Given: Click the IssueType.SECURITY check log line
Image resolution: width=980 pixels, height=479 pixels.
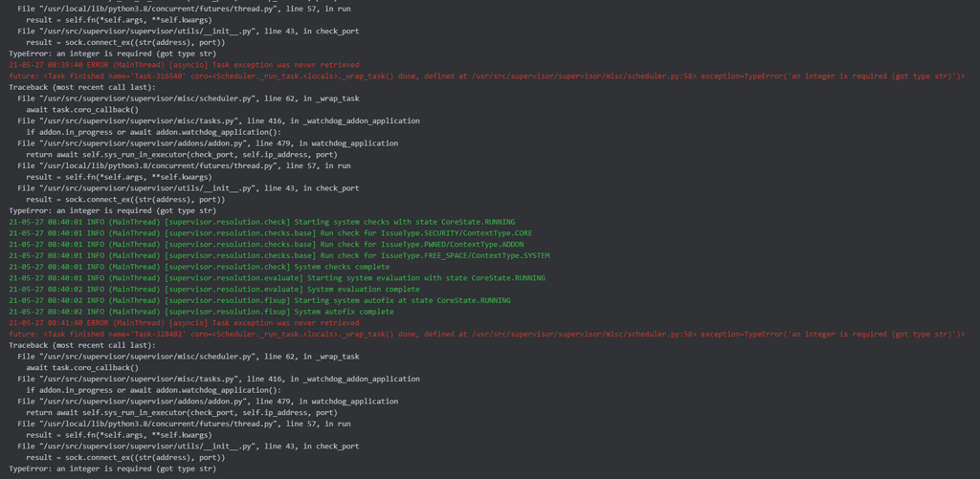Looking at the screenshot, I should tap(271, 233).
